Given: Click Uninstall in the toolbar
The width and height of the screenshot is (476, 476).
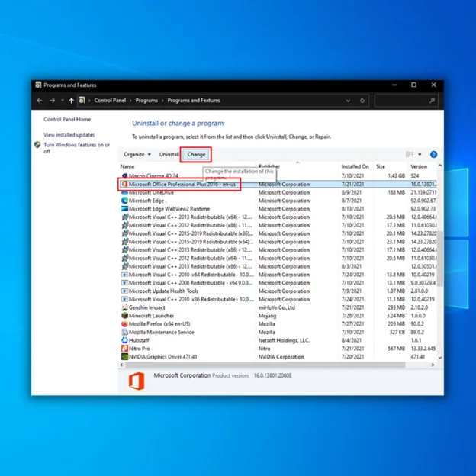Looking at the screenshot, I should pos(169,154).
